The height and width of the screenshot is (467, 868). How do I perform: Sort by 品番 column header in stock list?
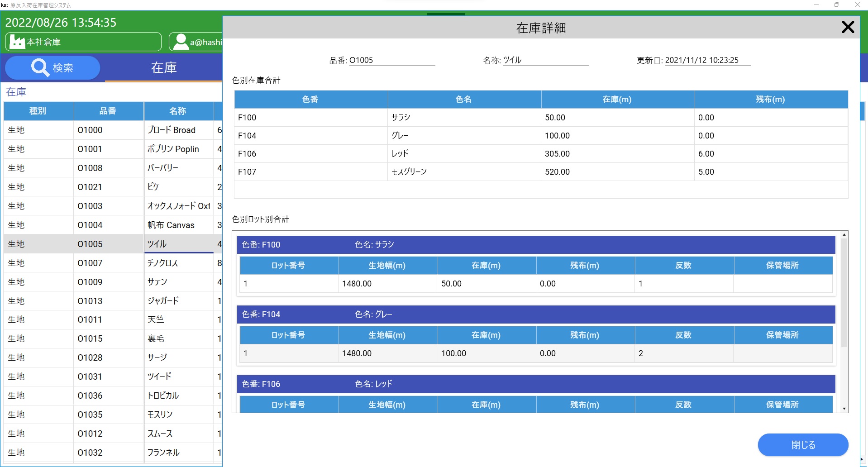pos(109,111)
